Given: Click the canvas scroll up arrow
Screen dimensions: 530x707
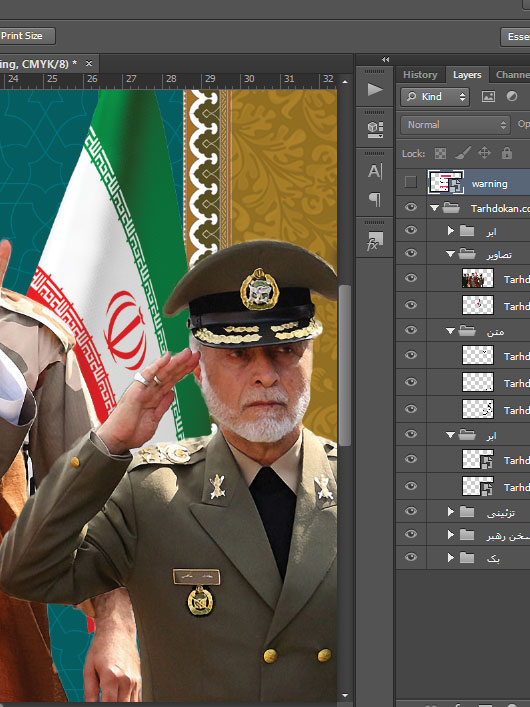Looking at the screenshot, I should [x=345, y=82].
